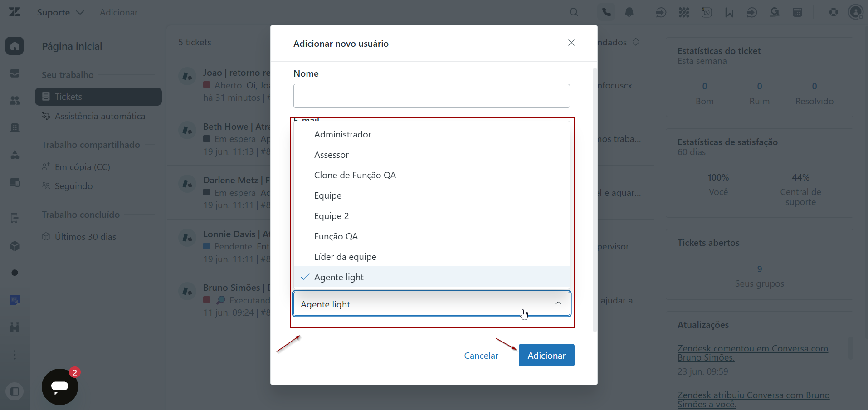Expand the Suporte workspace dropdown
The image size is (868, 410).
[x=60, y=12]
